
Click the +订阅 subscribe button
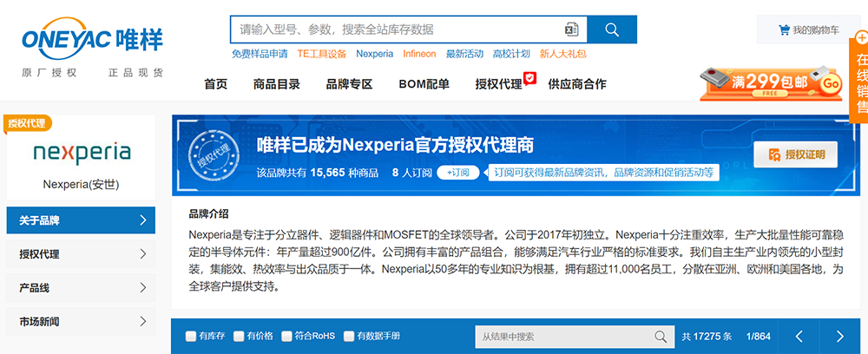pyautogui.click(x=457, y=173)
